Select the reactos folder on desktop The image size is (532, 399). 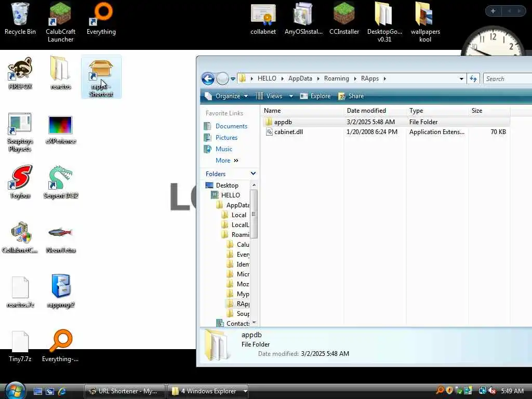pos(60,73)
